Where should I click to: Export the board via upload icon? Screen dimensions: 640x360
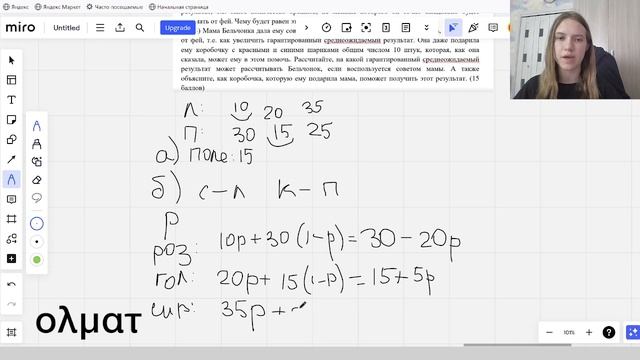[120, 28]
